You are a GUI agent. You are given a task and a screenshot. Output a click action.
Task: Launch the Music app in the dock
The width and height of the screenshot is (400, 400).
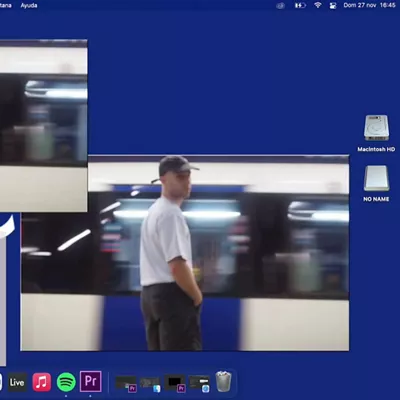pos(42,382)
